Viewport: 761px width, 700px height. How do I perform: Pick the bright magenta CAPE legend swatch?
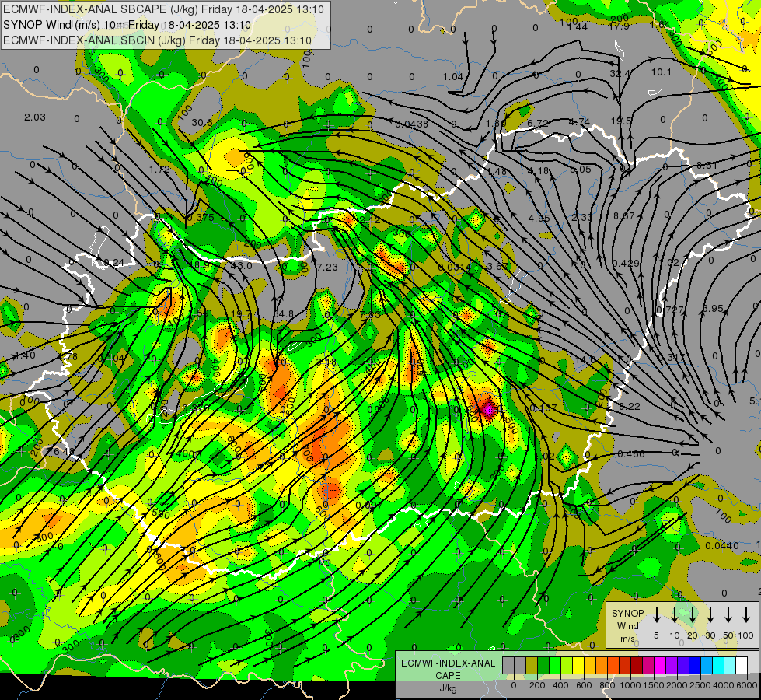click(x=660, y=666)
